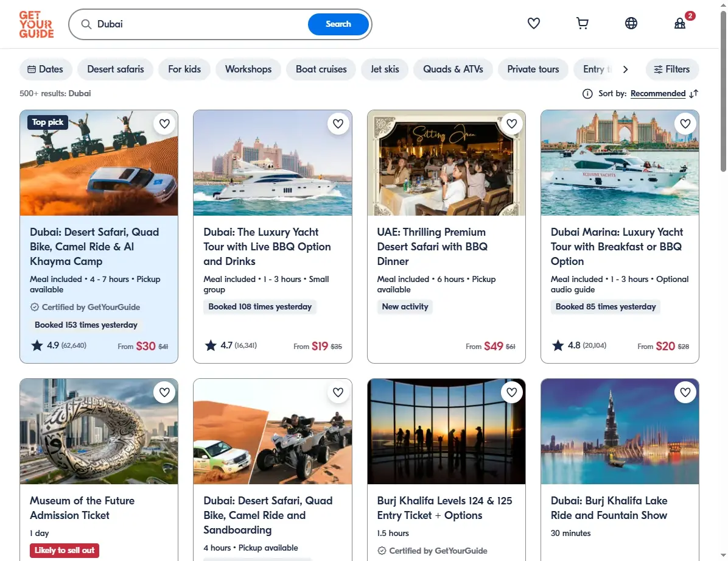Open Museum of the Future Admission Ticket title
The height and width of the screenshot is (561, 728).
82,508
